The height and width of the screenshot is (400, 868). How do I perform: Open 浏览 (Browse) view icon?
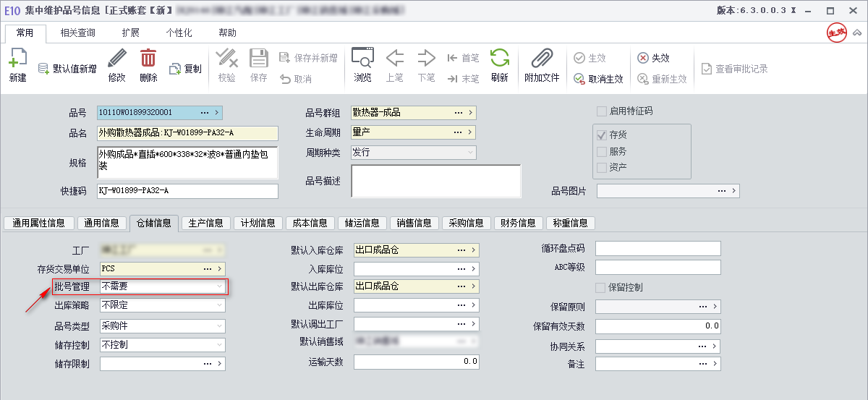coord(362,59)
